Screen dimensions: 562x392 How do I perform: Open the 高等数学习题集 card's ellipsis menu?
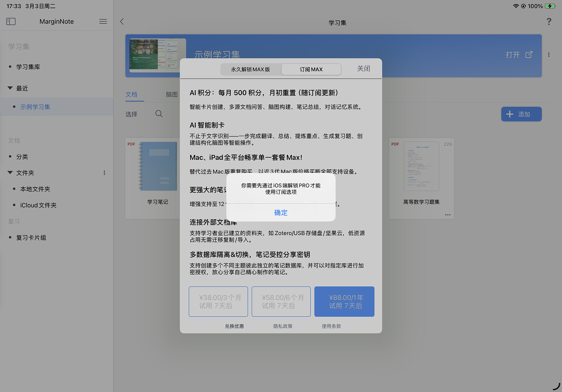(x=448, y=215)
